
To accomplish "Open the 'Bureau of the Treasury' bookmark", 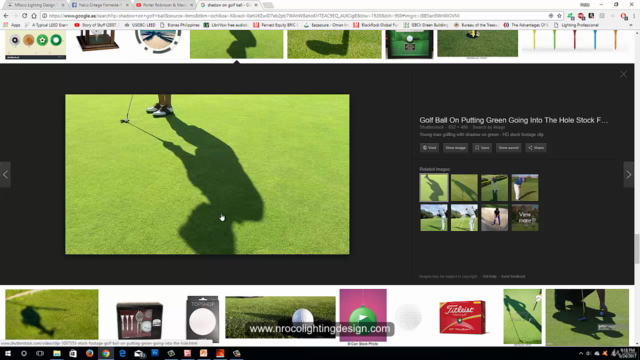I will [x=476, y=25].
